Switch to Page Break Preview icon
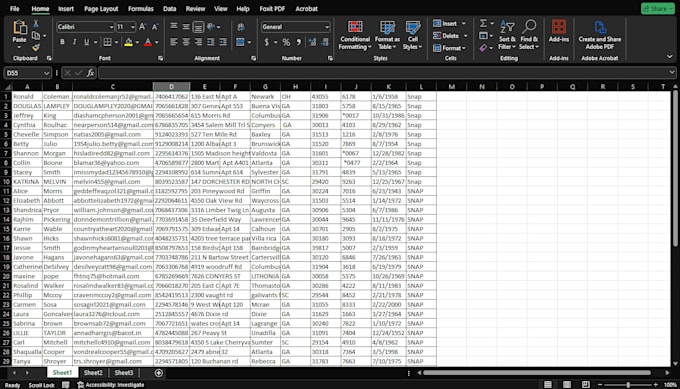Image resolution: width=680 pixels, height=389 pixels. [x=585, y=385]
